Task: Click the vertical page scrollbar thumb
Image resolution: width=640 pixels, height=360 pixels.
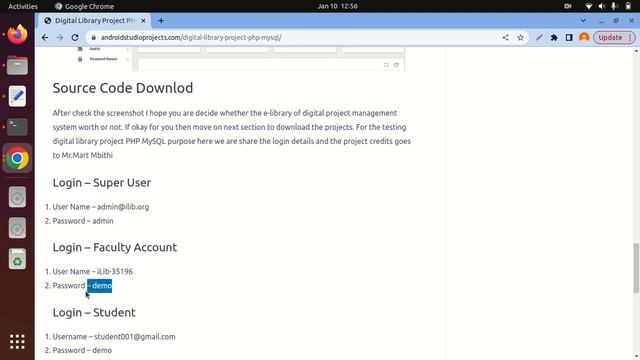Action: click(636, 268)
